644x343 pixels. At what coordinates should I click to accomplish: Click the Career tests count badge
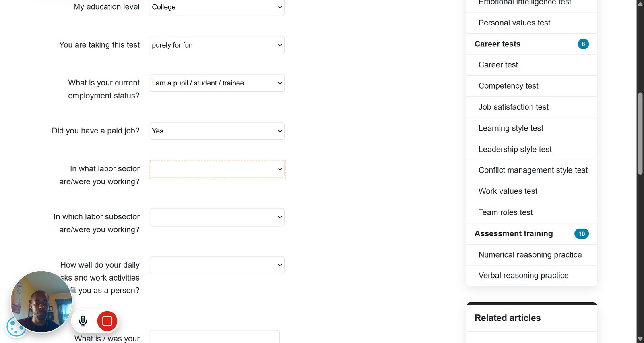[583, 44]
